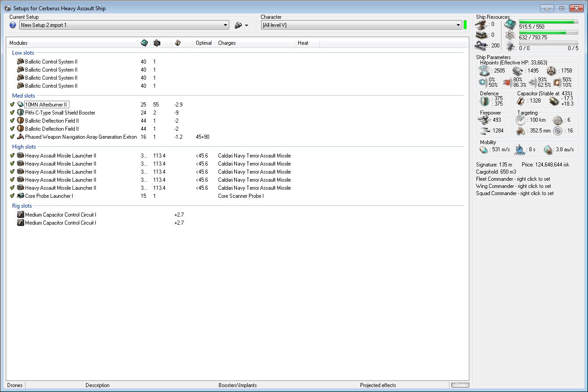Click the thermal resistance icon showing 80%
588x392 pixels.
(506, 82)
